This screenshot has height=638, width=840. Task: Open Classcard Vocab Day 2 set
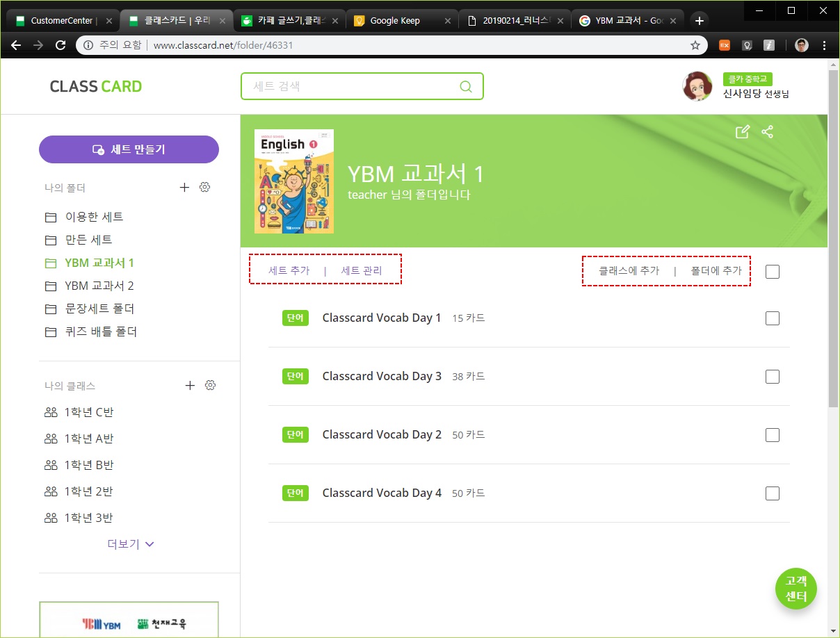[382, 434]
